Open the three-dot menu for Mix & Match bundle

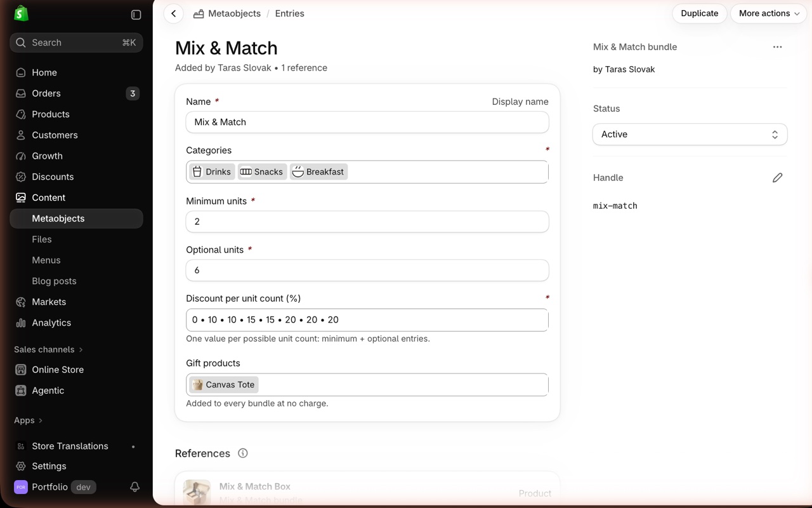777,47
